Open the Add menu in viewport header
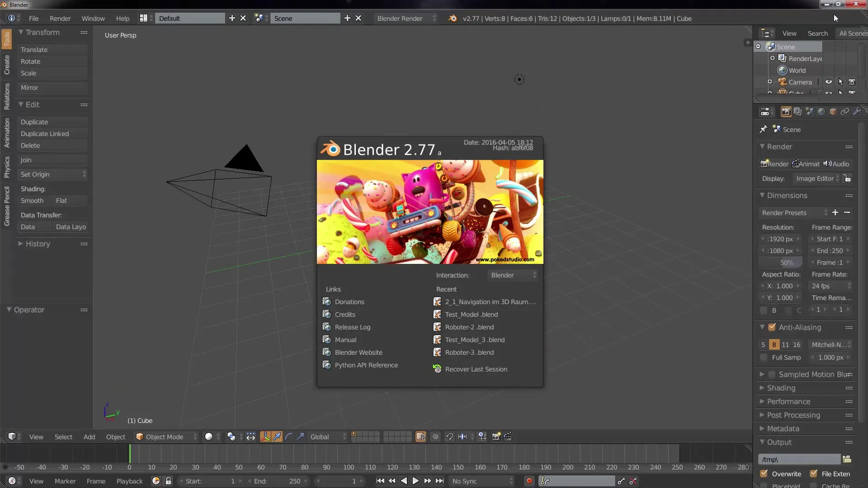 [89, 436]
